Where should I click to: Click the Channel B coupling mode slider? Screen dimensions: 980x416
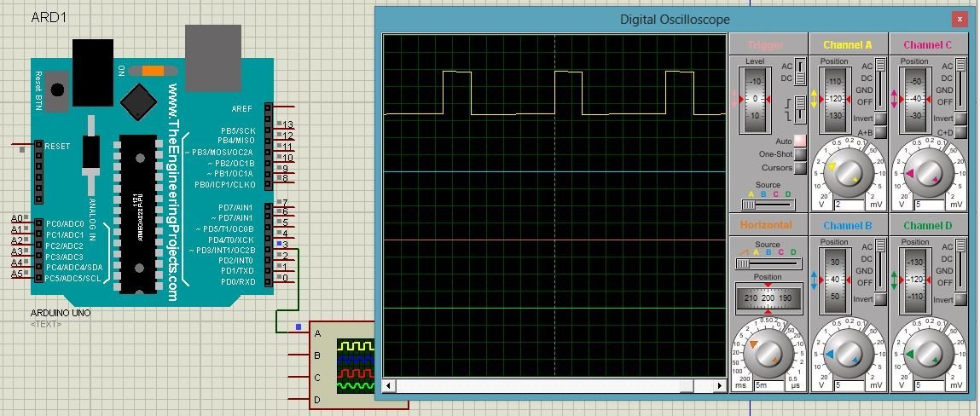(880, 264)
